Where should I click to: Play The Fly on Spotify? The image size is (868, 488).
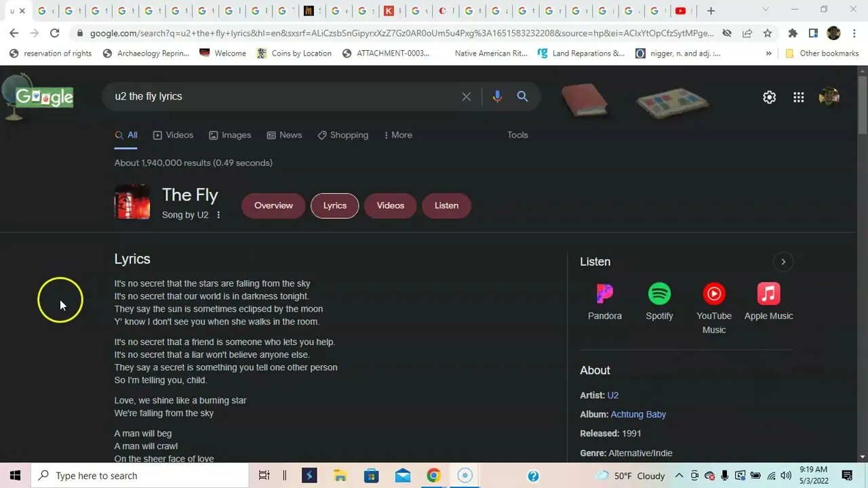pyautogui.click(x=659, y=302)
